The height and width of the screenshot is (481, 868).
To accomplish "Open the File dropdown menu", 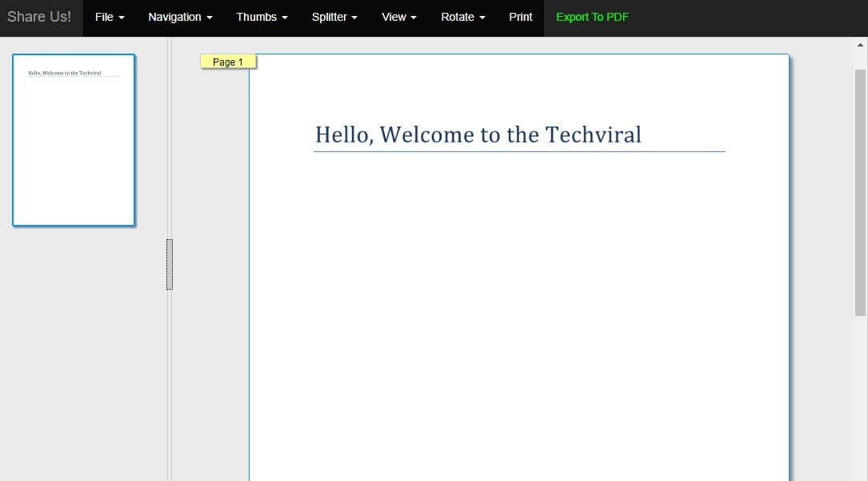I will pyautogui.click(x=110, y=17).
